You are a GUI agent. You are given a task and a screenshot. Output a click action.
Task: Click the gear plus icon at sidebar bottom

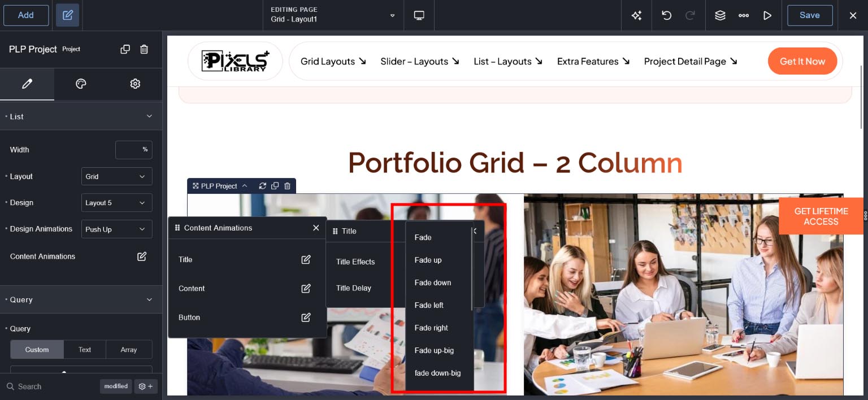[x=146, y=386]
